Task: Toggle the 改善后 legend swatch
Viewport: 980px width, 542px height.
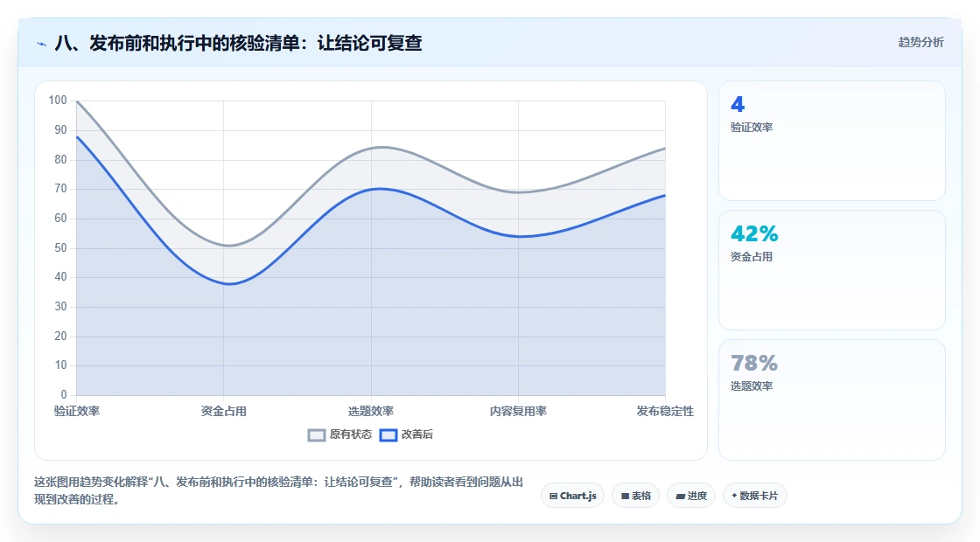Action: [388, 434]
